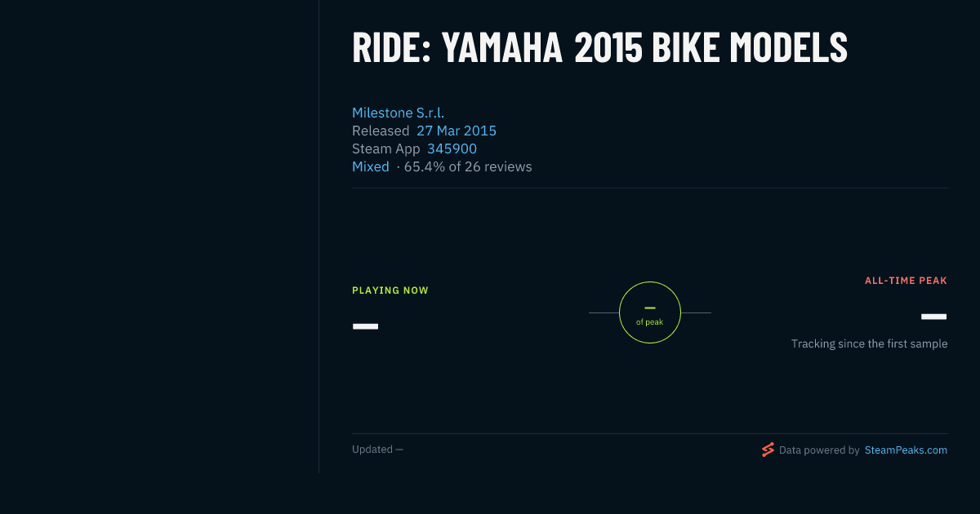Image resolution: width=980 pixels, height=514 pixels.
Task: Click the green of peak circle
Action: click(x=650, y=312)
